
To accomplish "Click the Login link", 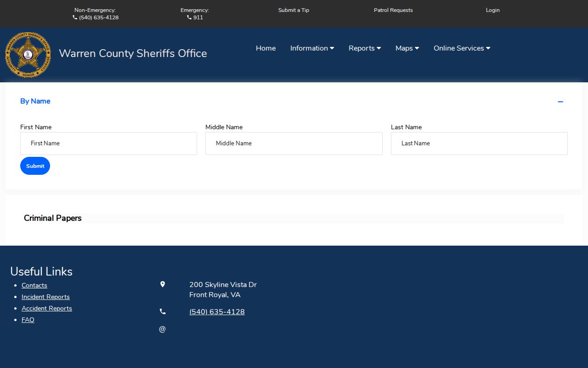I will (x=492, y=10).
